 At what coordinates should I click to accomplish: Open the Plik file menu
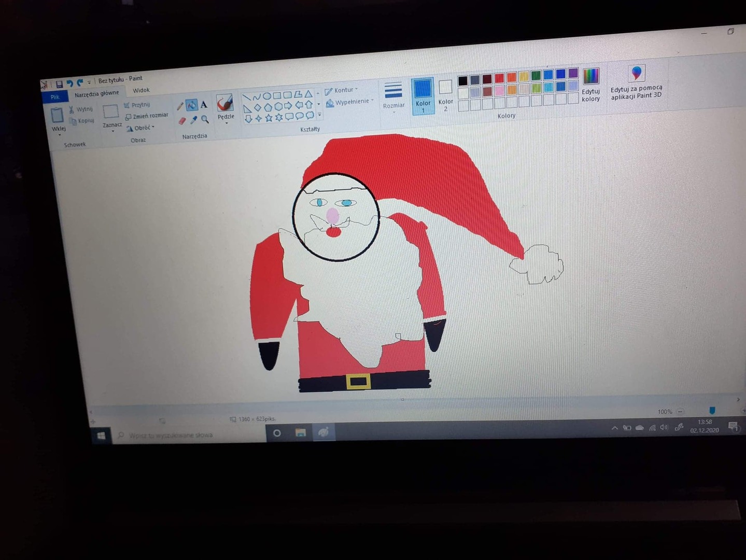(54, 97)
